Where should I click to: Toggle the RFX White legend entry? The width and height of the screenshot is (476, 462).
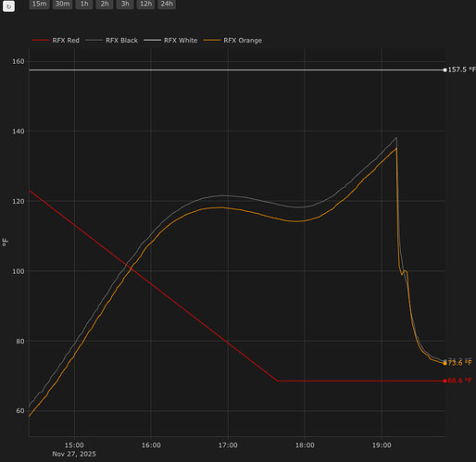point(170,41)
